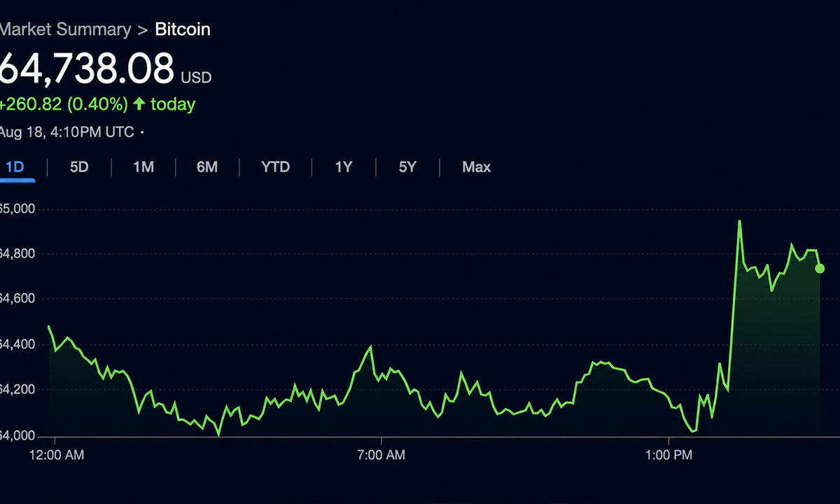Viewport: 840px width, 504px height.
Task: Switch chart to 1Y range
Action: tap(343, 167)
